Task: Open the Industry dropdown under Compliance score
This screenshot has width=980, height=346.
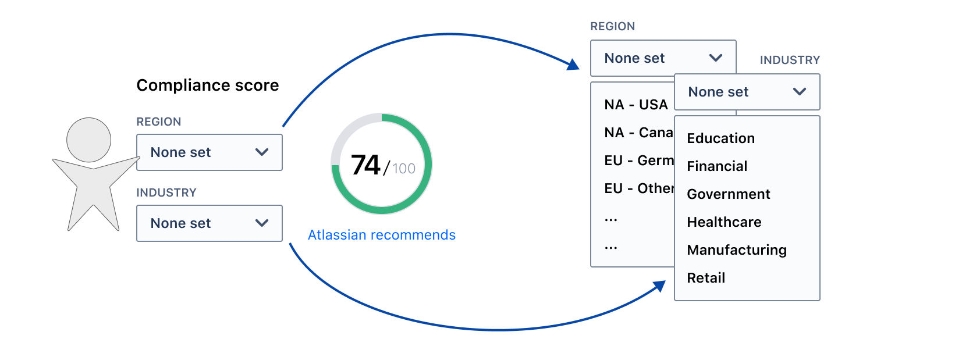Action: (210, 223)
